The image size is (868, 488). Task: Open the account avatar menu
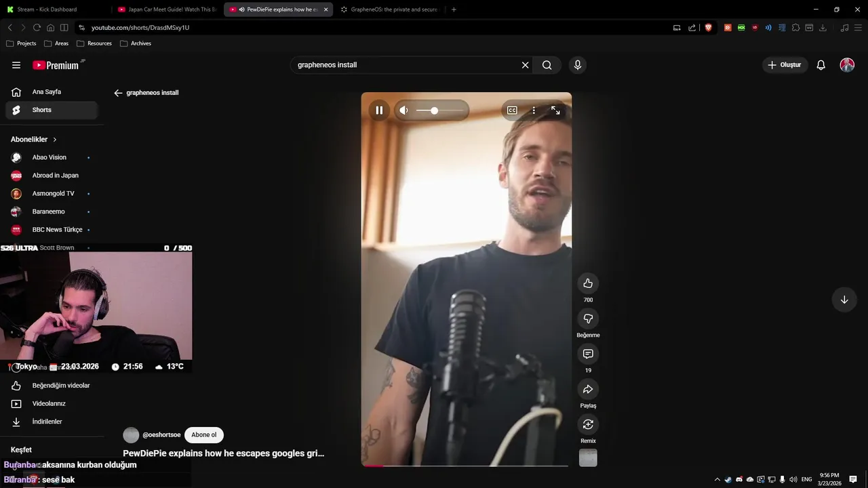click(847, 65)
